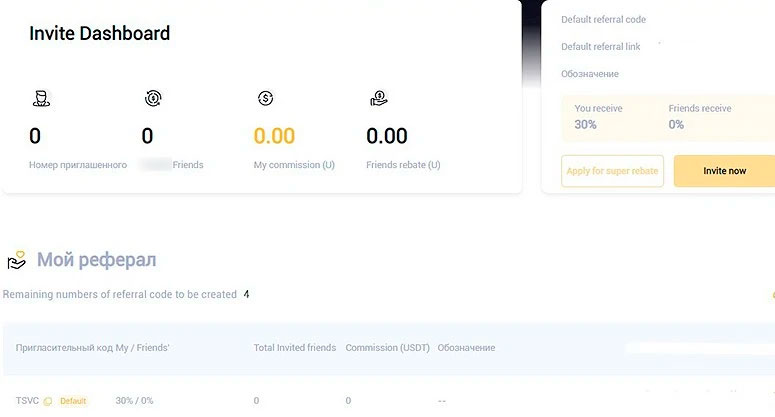Click the Friends rebate hand icon
Viewport: 775px width, 417px height.
pos(378,98)
